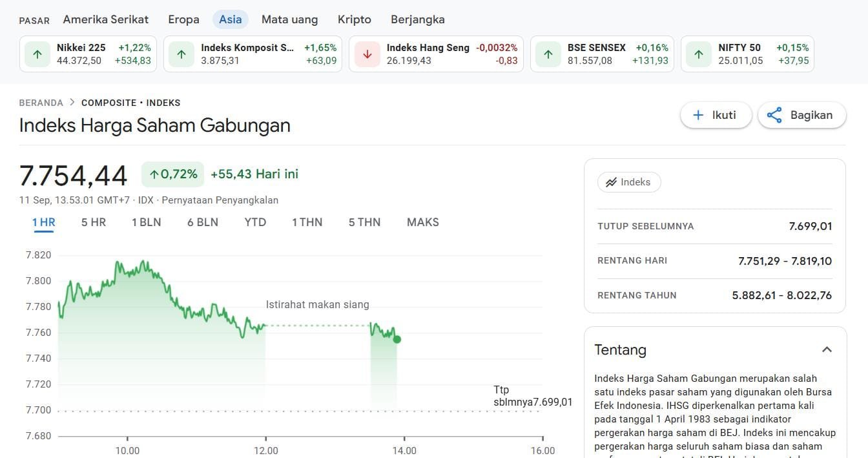Select the Berjangka market tab
This screenshot has height=458, width=868.
417,19
